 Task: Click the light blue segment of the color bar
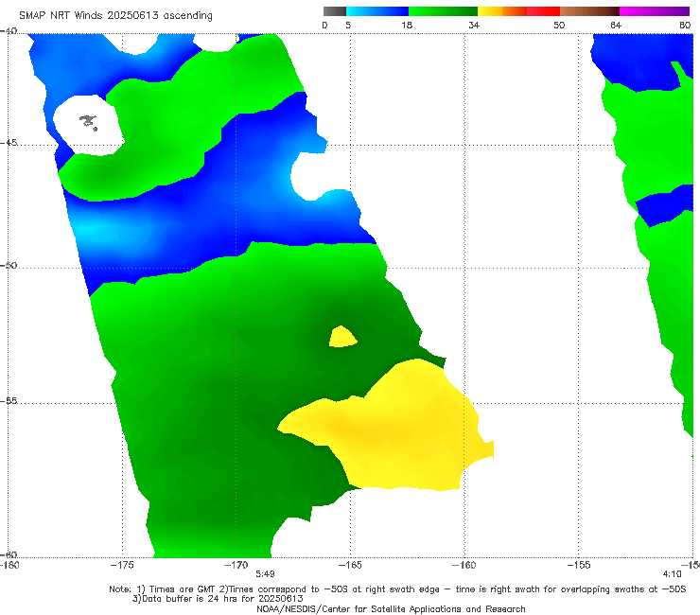coord(377,11)
